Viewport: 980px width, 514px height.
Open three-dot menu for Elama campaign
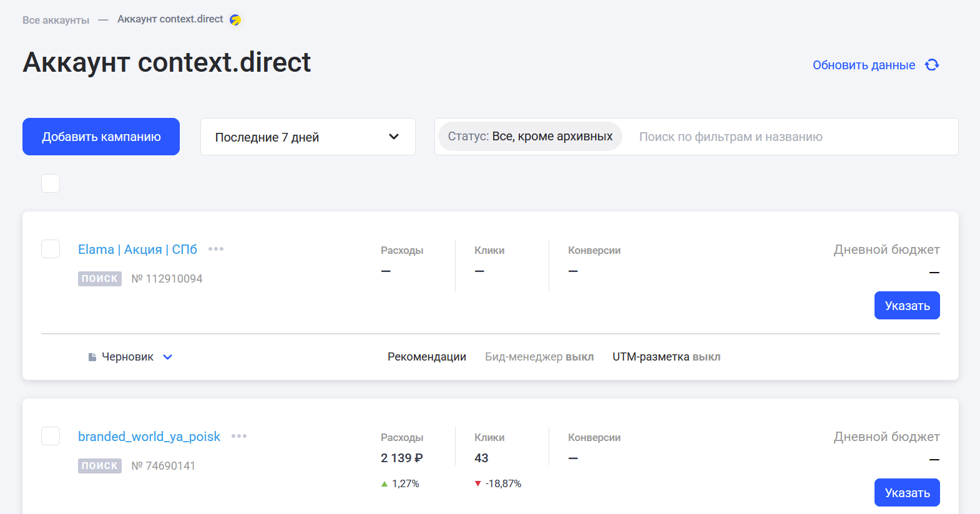point(216,249)
